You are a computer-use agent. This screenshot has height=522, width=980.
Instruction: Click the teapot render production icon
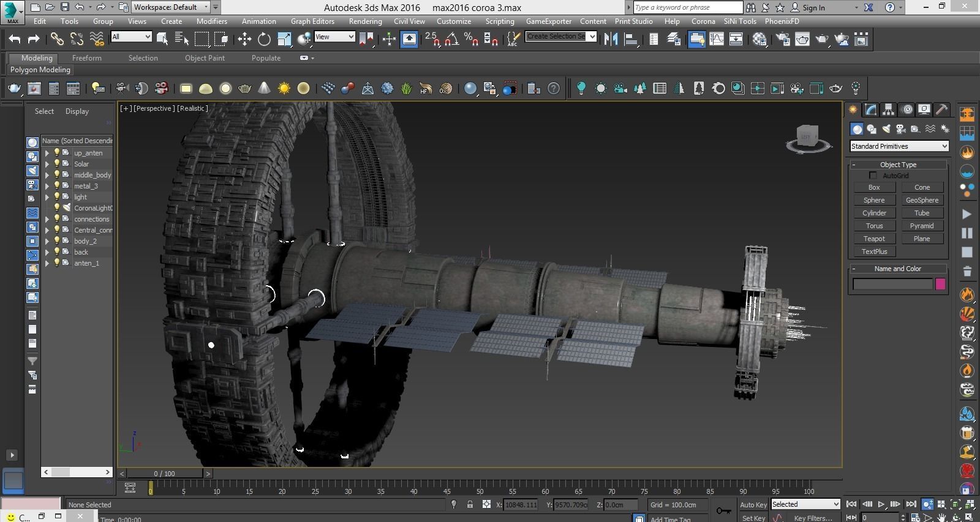point(822,39)
